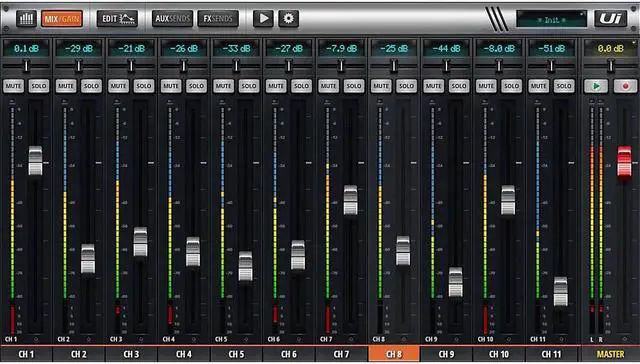
Task: Select the highlighted CH 8 bottom tab
Action: (394, 354)
